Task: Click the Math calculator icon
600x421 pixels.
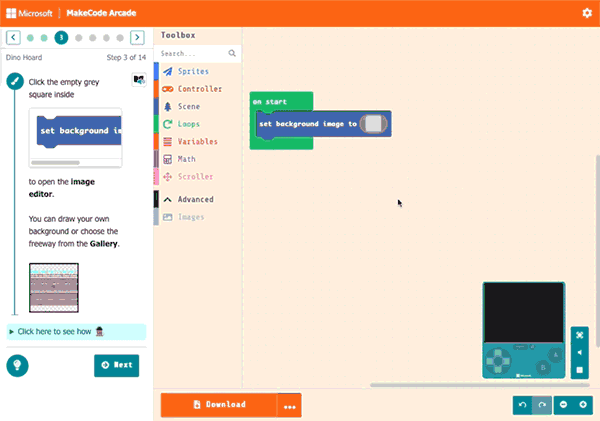Action: pos(168,159)
